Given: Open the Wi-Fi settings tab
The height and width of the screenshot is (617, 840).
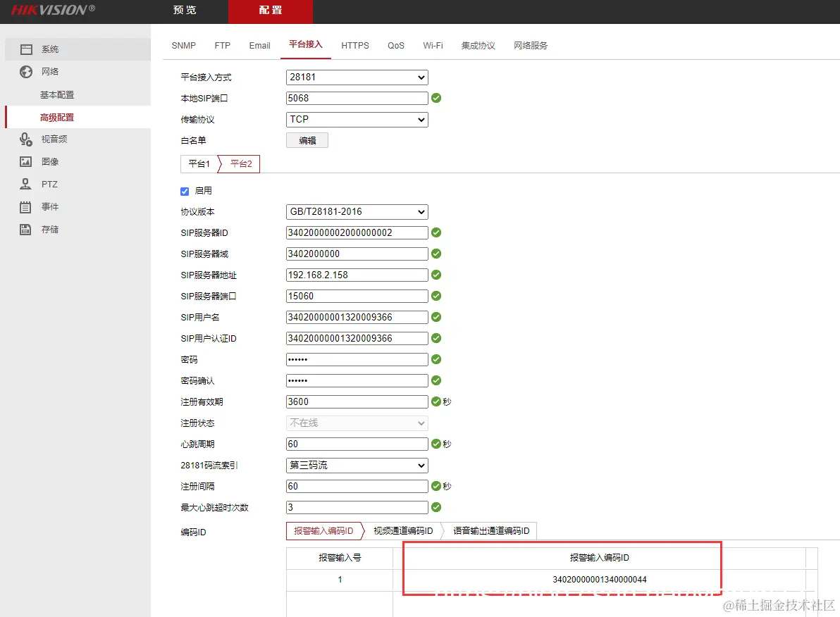Looking at the screenshot, I should click(x=433, y=45).
